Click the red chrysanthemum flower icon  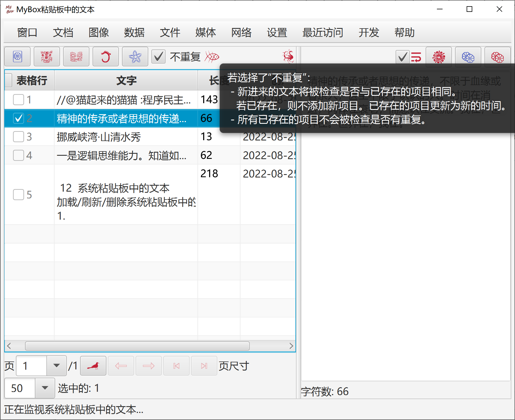pyautogui.click(x=439, y=57)
